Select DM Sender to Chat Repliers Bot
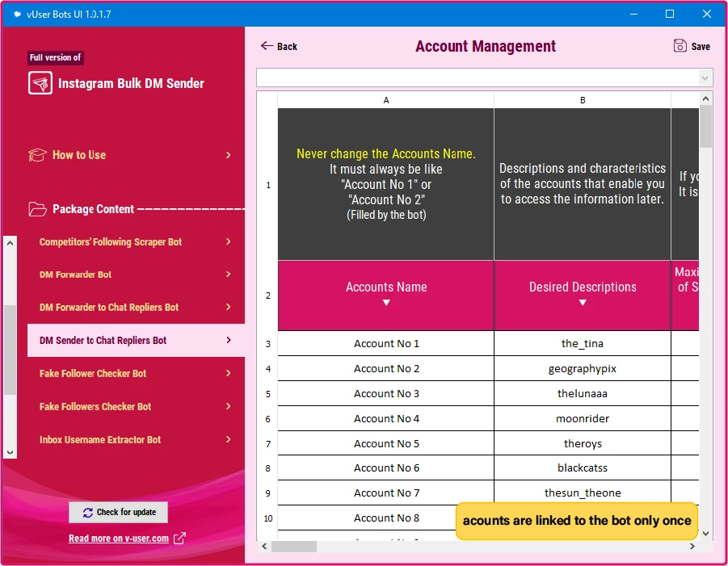The image size is (728, 566). point(136,340)
